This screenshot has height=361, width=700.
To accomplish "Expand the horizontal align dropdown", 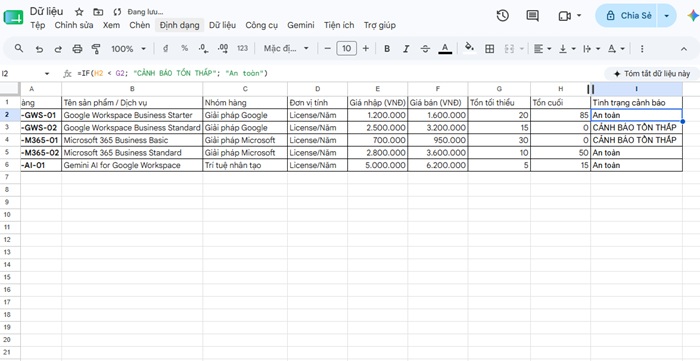I will coord(543,49).
